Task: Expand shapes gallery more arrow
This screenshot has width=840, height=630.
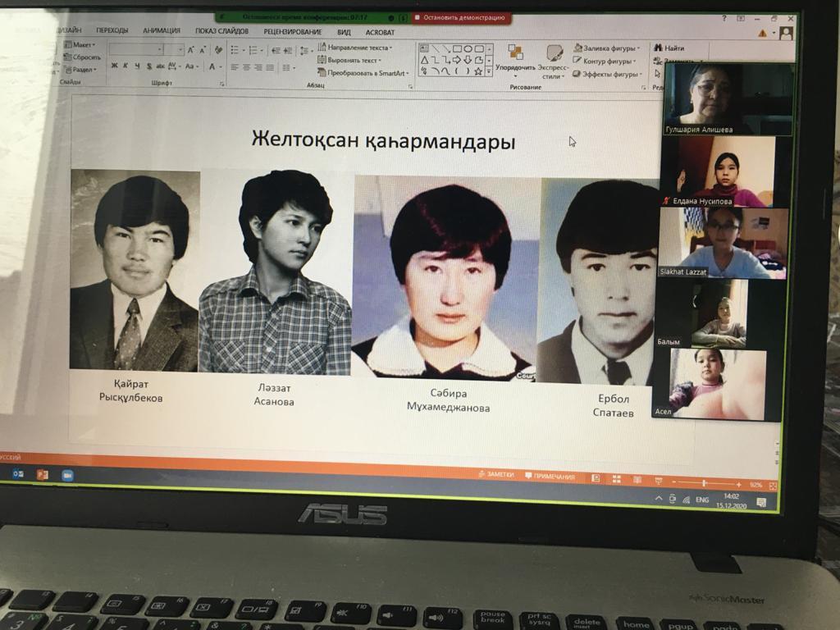Action: (x=489, y=71)
